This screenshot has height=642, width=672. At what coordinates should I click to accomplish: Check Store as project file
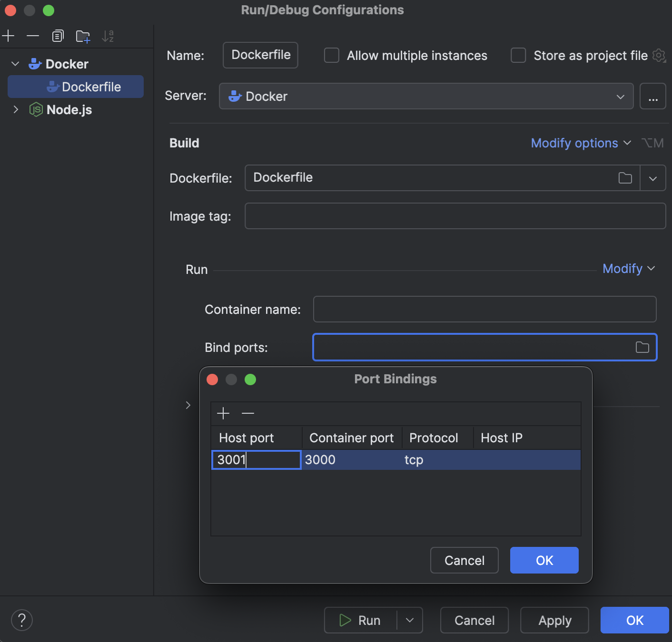pyautogui.click(x=517, y=55)
